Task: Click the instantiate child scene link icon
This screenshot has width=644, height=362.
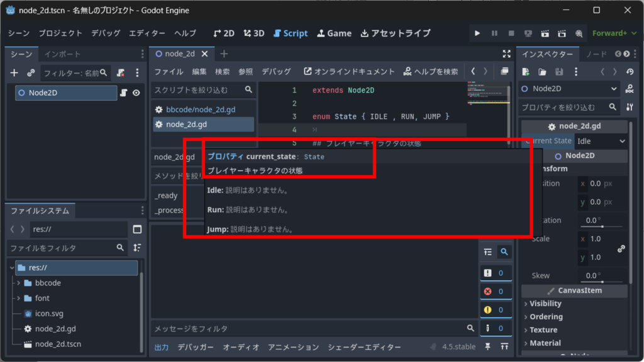Action: click(x=31, y=73)
